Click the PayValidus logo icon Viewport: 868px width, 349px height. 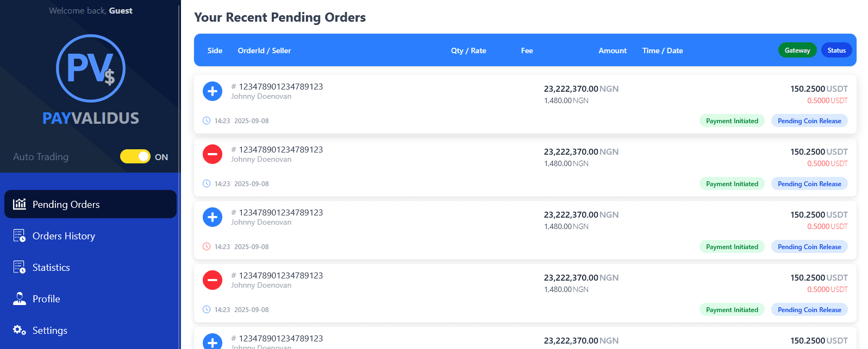(91, 68)
